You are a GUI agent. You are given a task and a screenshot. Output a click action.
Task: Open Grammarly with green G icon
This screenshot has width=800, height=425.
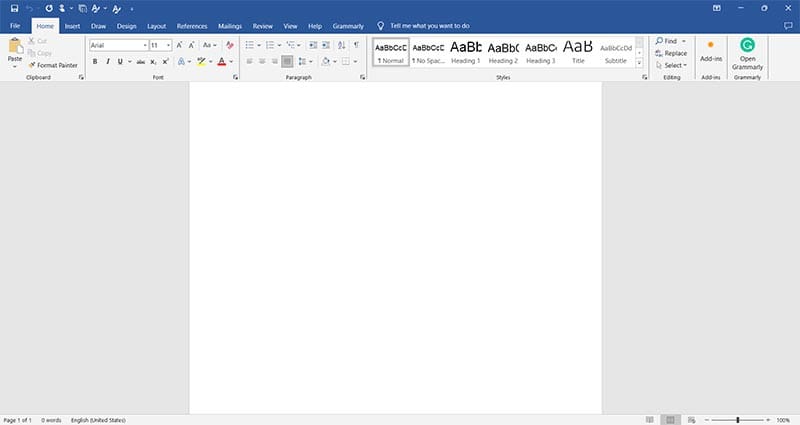coord(747,45)
